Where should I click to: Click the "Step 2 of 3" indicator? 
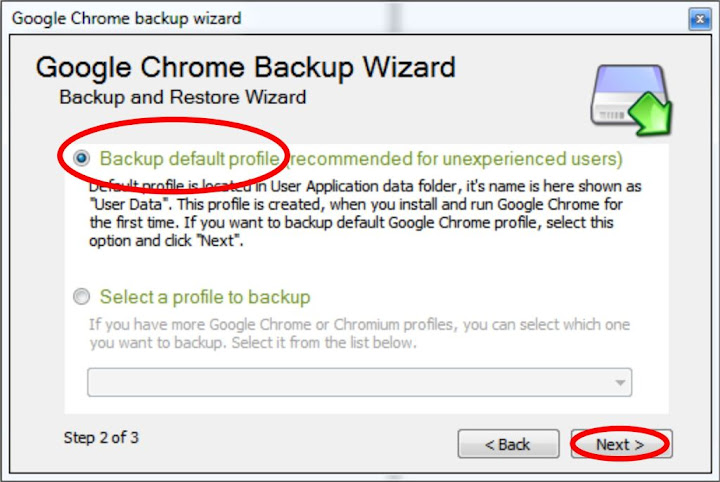tap(101, 437)
